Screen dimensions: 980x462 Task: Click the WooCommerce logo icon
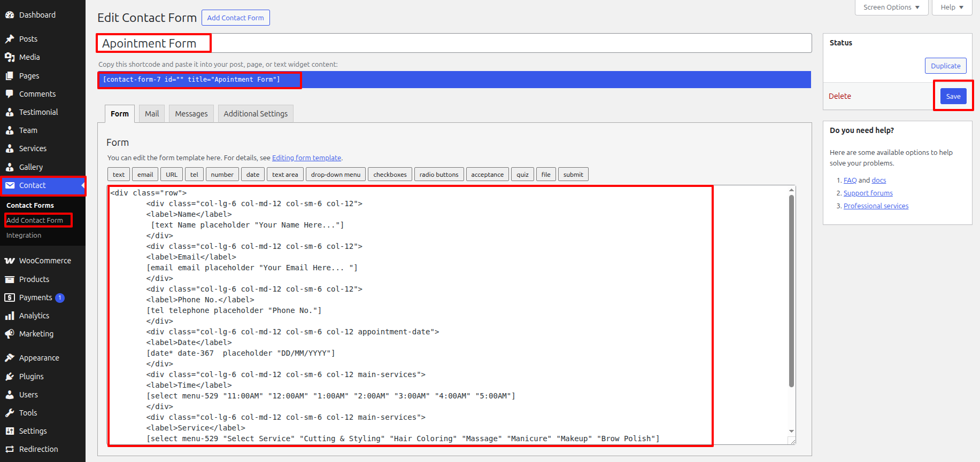pos(10,261)
